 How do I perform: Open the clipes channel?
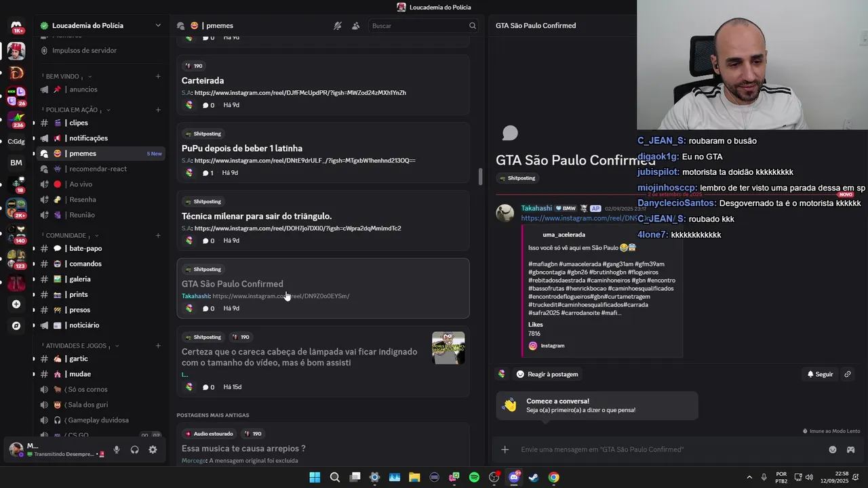pyautogui.click(x=101, y=123)
